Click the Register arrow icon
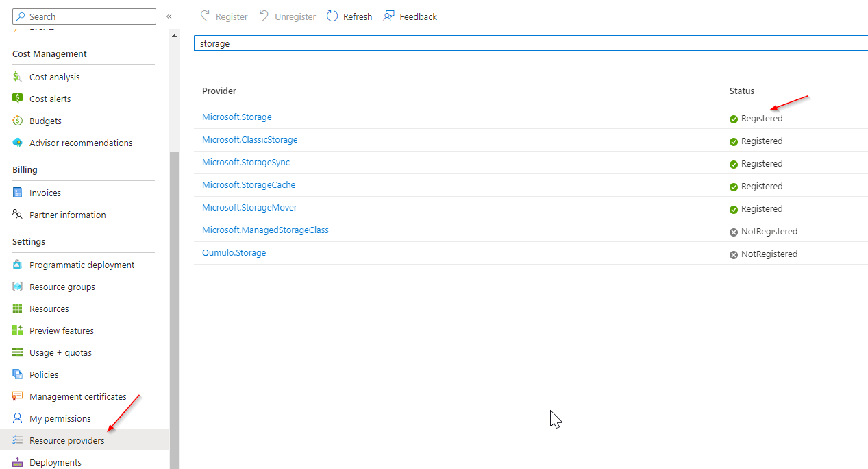Viewport: 868px width, 469px height. point(205,16)
